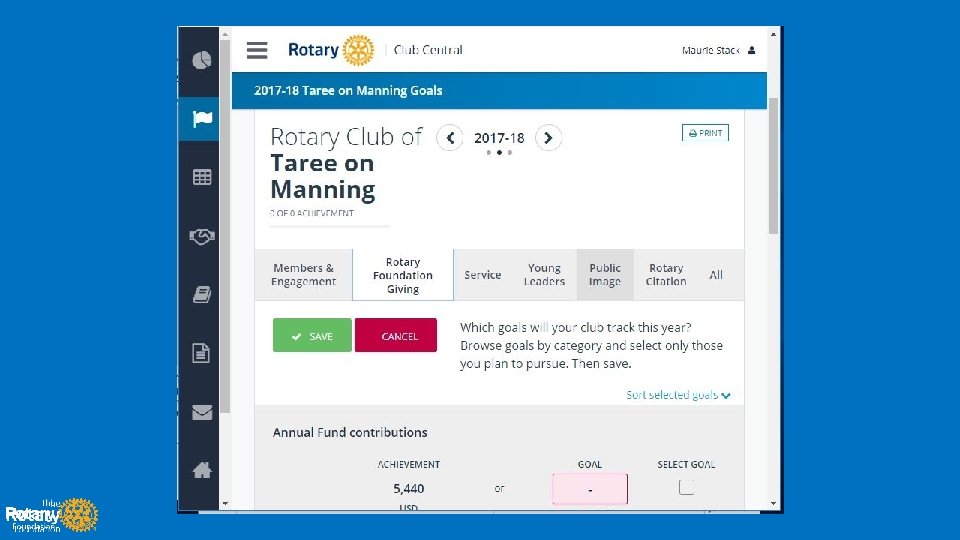Click the Annual Fund goal input field
Viewport: 960px width, 540px height.
tap(590, 489)
